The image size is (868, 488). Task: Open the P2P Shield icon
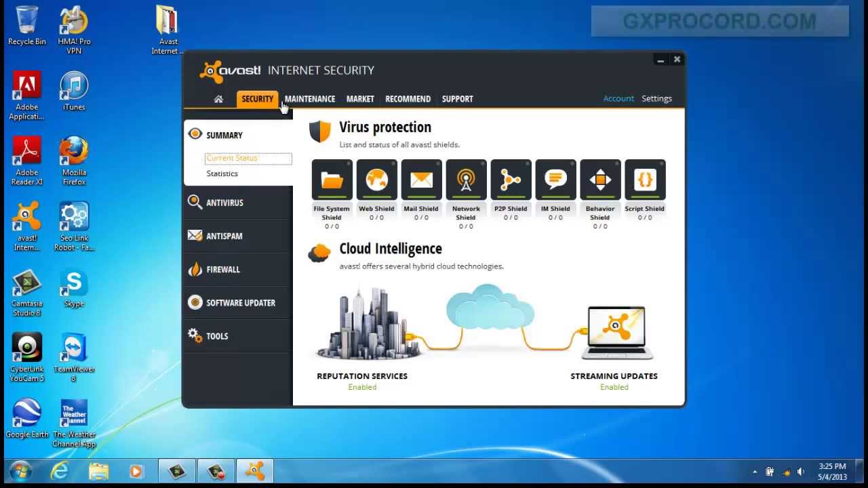[511, 180]
